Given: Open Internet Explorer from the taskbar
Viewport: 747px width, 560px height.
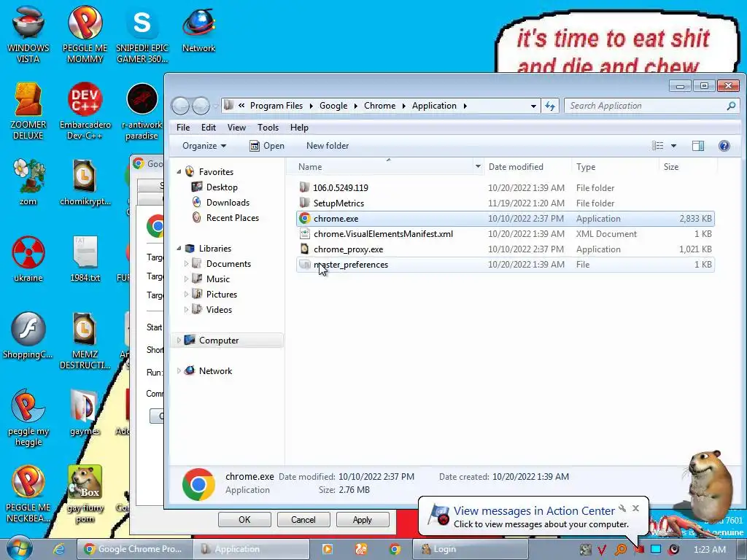Looking at the screenshot, I should (58, 549).
